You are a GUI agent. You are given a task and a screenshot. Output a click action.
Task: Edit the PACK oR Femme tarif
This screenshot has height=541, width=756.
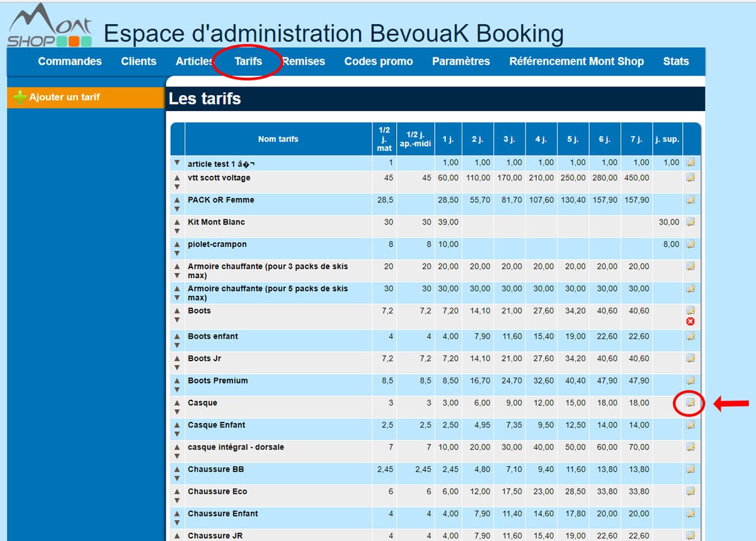[x=690, y=200]
